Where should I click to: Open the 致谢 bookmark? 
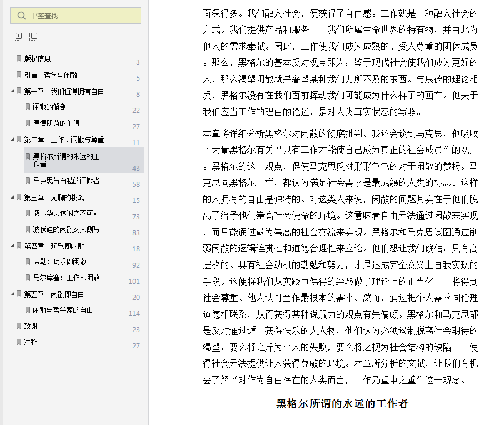[x=31, y=326]
